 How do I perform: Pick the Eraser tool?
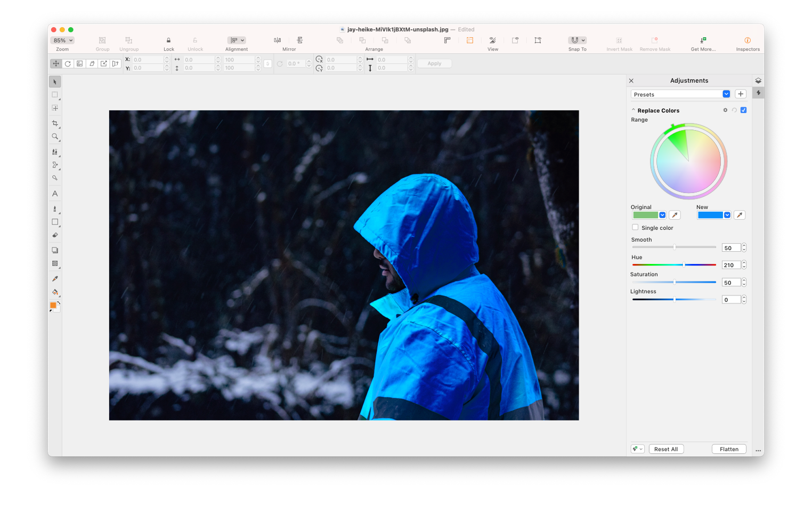point(55,235)
